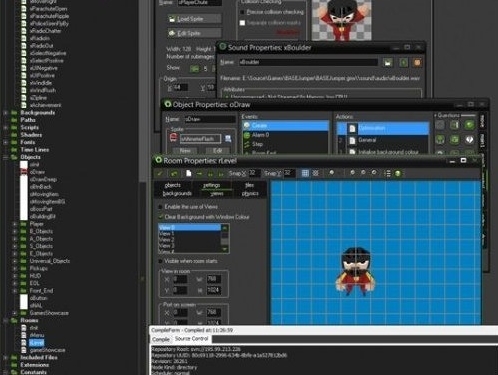The image size is (498, 375).
Task: Click orange stop icon in Sound Properties
Action: point(417,62)
